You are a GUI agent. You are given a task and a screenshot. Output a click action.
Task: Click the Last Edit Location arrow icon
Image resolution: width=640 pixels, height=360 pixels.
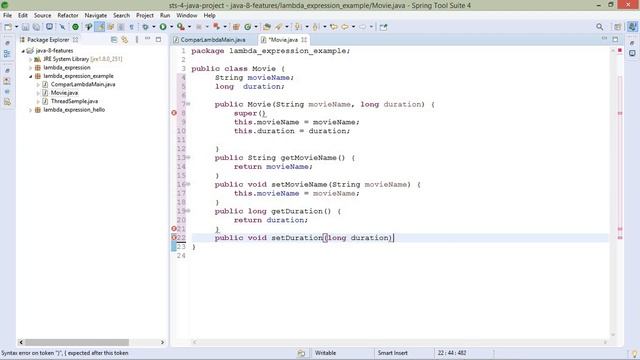[333, 27]
